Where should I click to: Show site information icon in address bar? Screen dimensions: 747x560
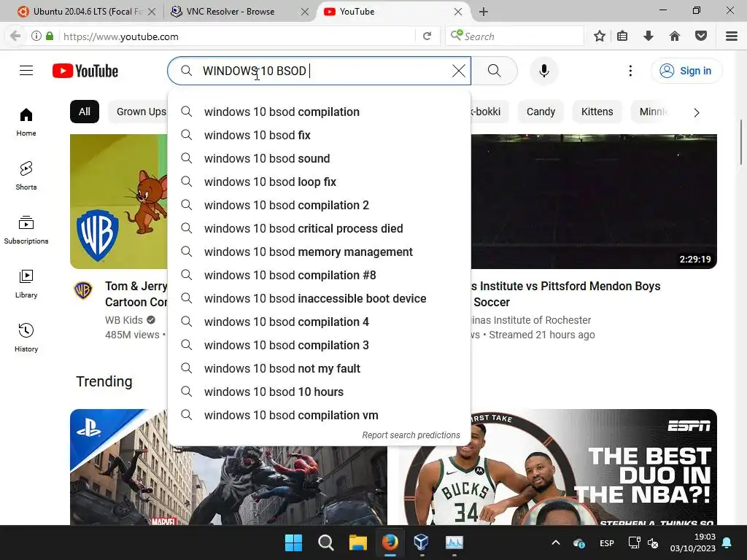tap(36, 36)
